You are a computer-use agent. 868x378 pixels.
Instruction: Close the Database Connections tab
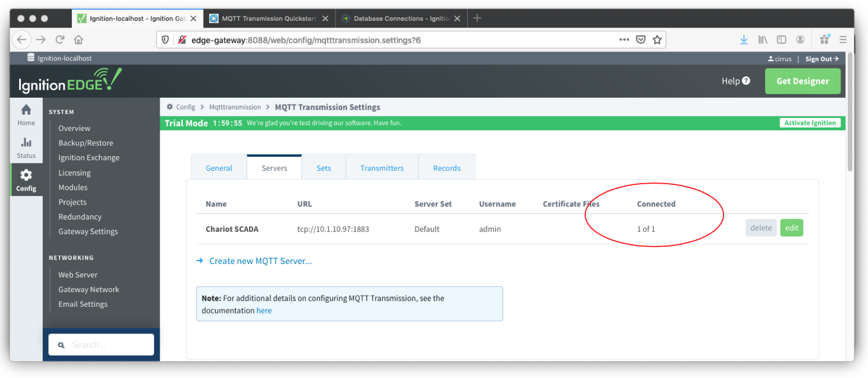point(457,19)
